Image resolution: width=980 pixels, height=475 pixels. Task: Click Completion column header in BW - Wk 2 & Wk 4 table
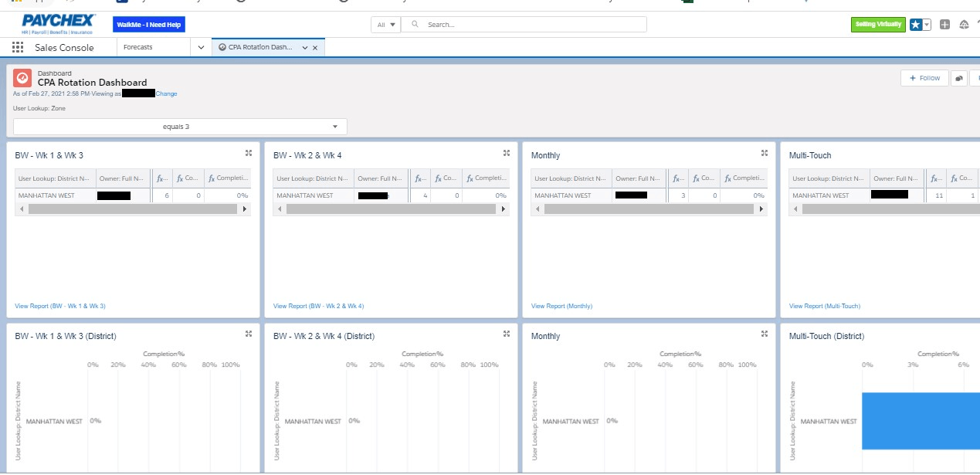[485, 178]
